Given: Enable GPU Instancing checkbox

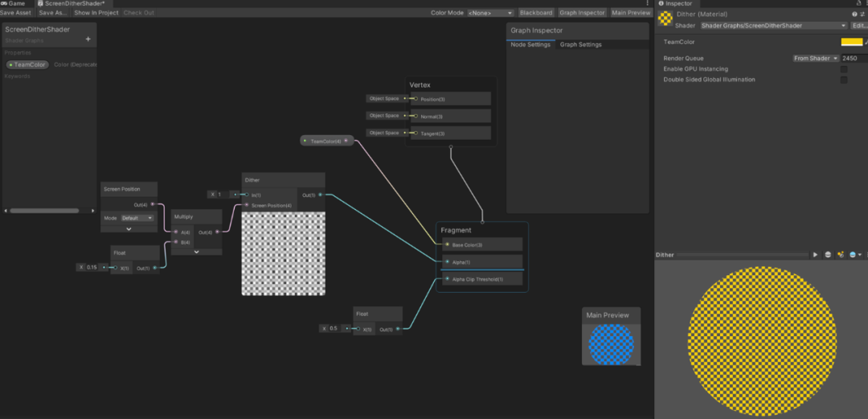Looking at the screenshot, I should [x=844, y=69].
